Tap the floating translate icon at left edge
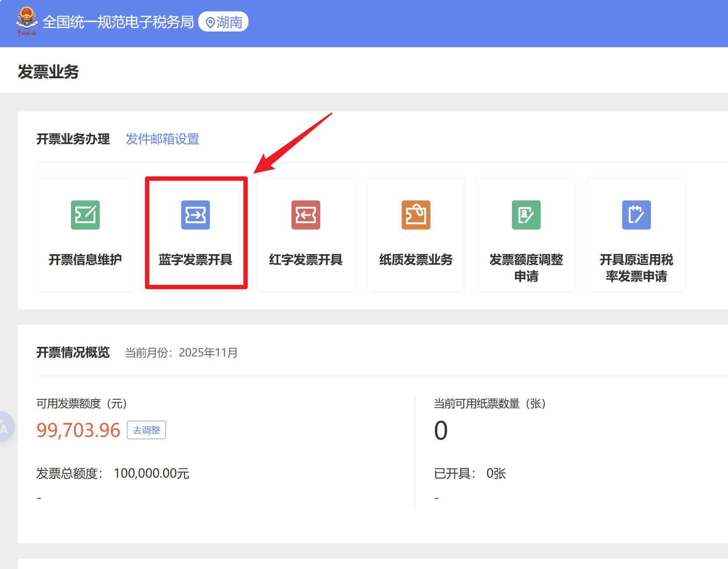728x569 pixels. tap(5, 427)
